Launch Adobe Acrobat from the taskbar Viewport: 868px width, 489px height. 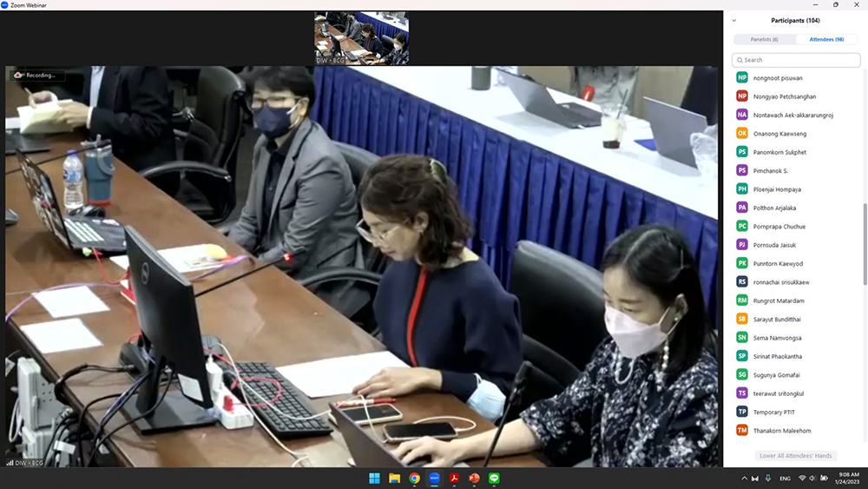[x=454, y=479]
